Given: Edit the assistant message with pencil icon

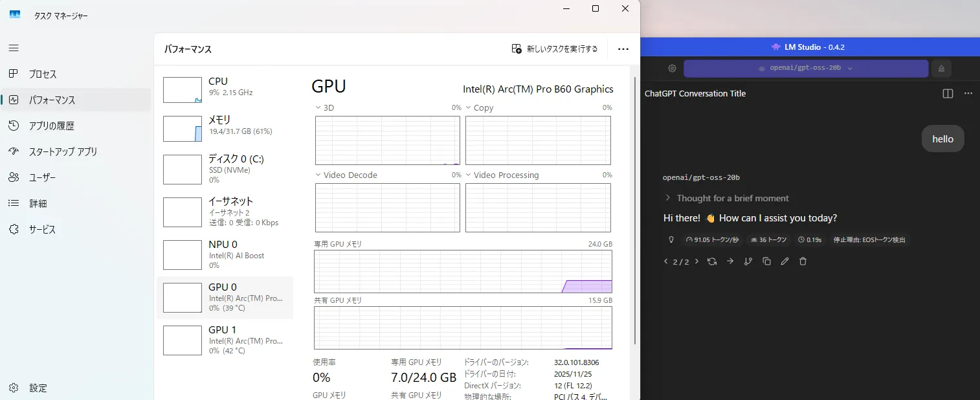Looking at the screenshot, I should (785, 261).
